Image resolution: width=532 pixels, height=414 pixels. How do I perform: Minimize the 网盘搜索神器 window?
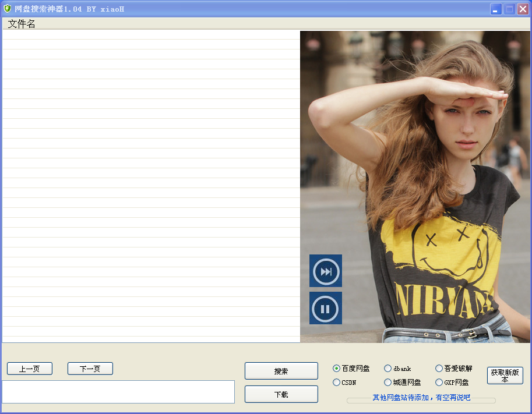(496, 9)
